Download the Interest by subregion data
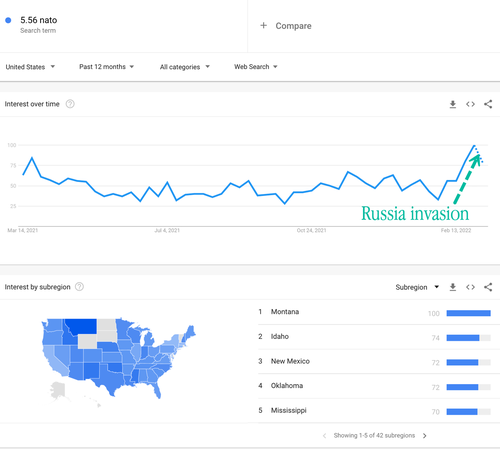This screenshot has width=500, height=449. point(453,287)
